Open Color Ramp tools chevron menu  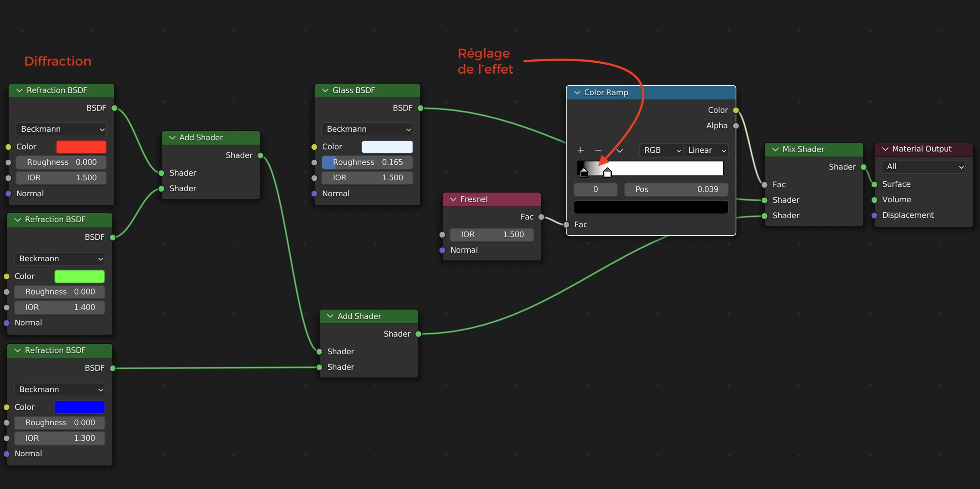[x=619, y=150]
